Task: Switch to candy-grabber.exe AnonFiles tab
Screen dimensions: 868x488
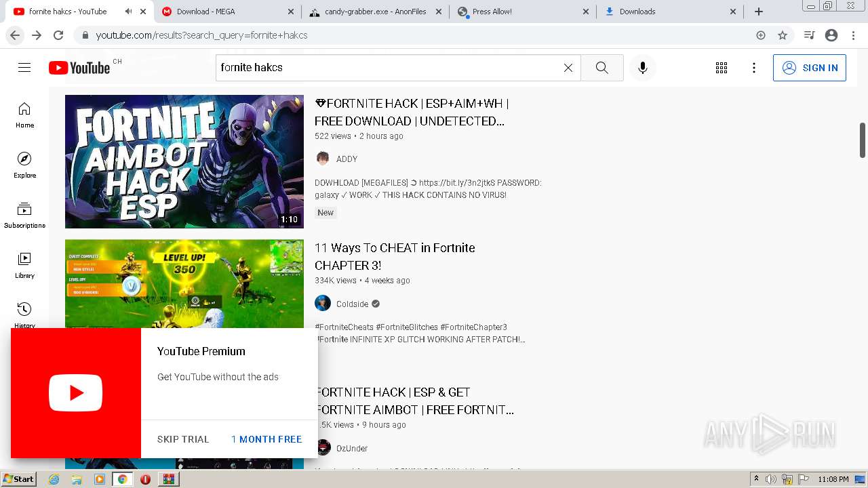Action: tap(374, 12)
